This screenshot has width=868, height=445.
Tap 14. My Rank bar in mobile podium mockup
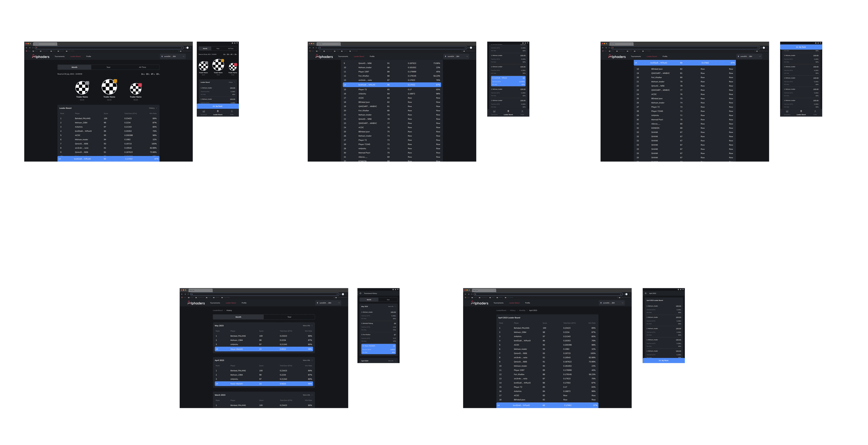218,106
